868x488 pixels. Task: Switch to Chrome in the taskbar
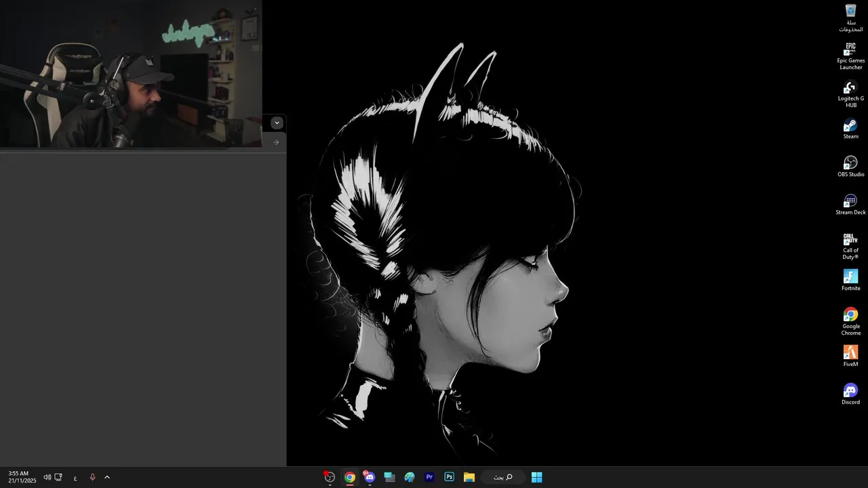click(x=350, y=477)
